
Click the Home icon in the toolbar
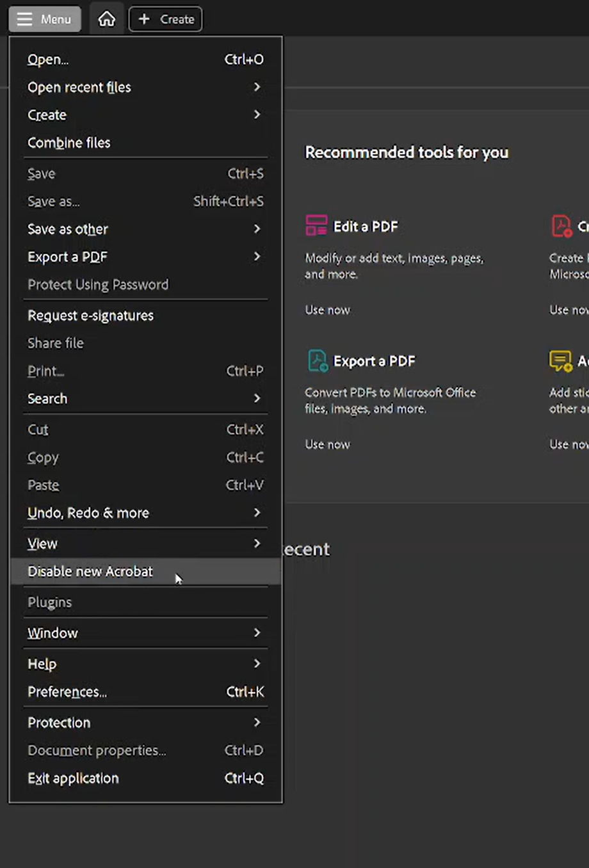(106, 19)
